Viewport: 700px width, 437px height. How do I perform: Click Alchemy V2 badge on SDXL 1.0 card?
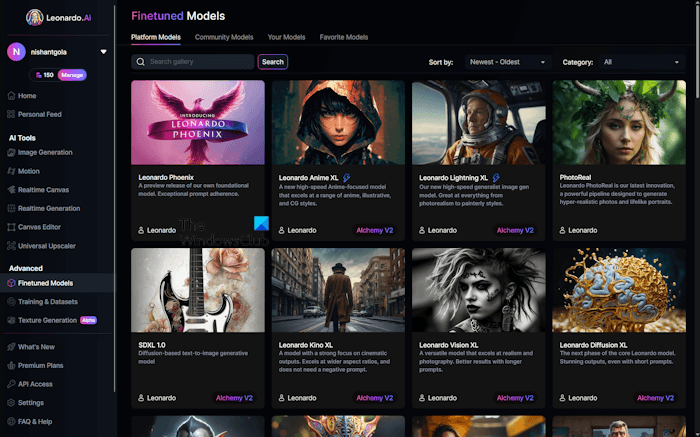[234, 398]
